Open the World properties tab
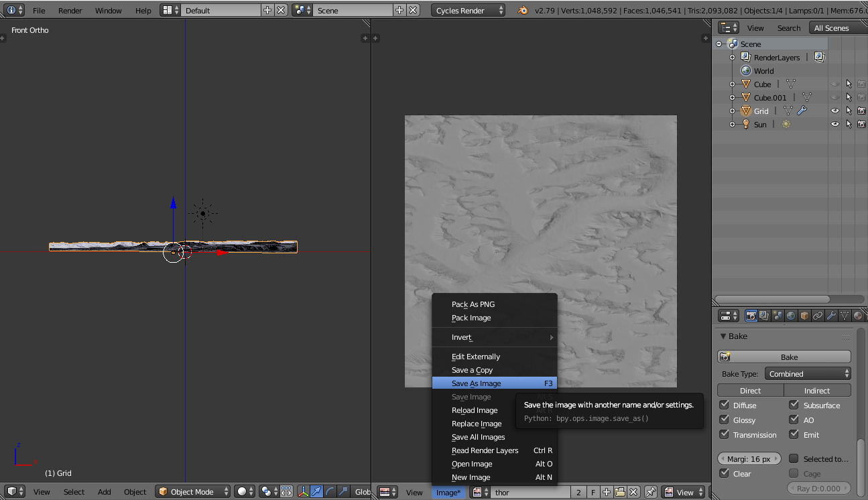 [x=792, y=316]
